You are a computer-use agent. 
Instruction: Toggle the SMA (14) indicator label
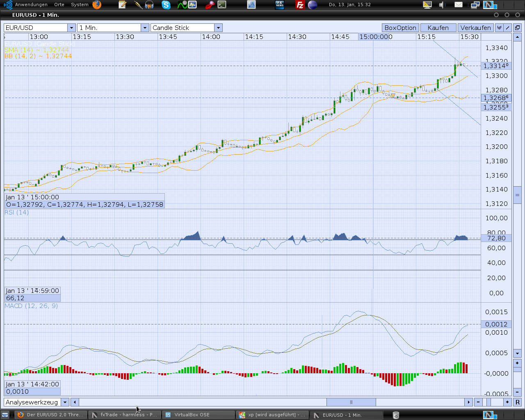tap(25, 50)
